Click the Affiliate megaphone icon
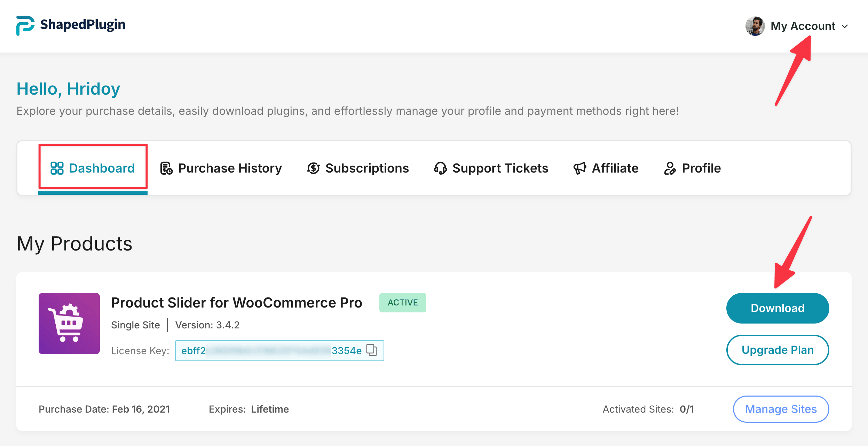868x446 pixels. click(x=579, y=168)
